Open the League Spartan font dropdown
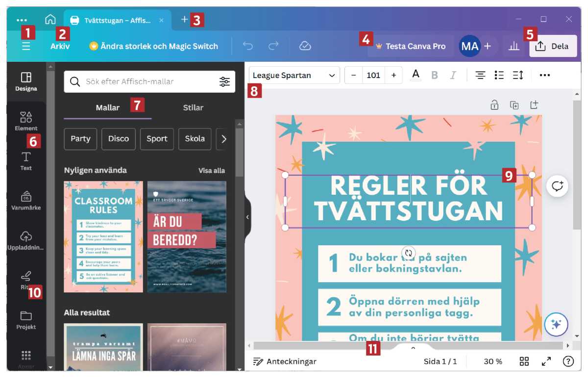 294,75
